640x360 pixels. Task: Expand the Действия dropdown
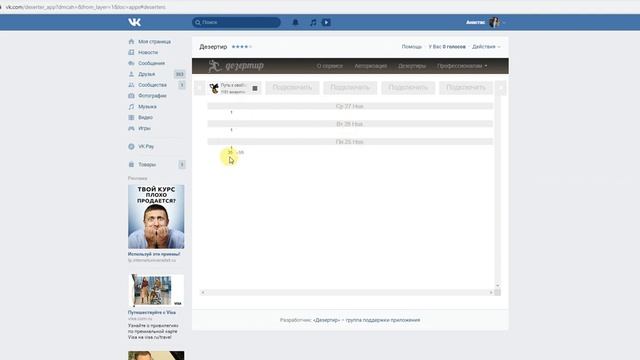pyautogui.click(x=486, y=47)
